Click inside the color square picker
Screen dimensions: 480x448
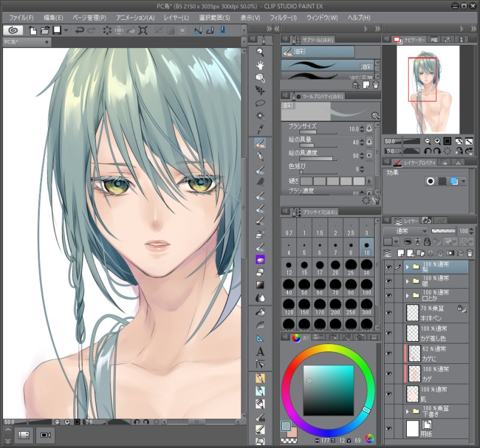(x=328, y=390)
